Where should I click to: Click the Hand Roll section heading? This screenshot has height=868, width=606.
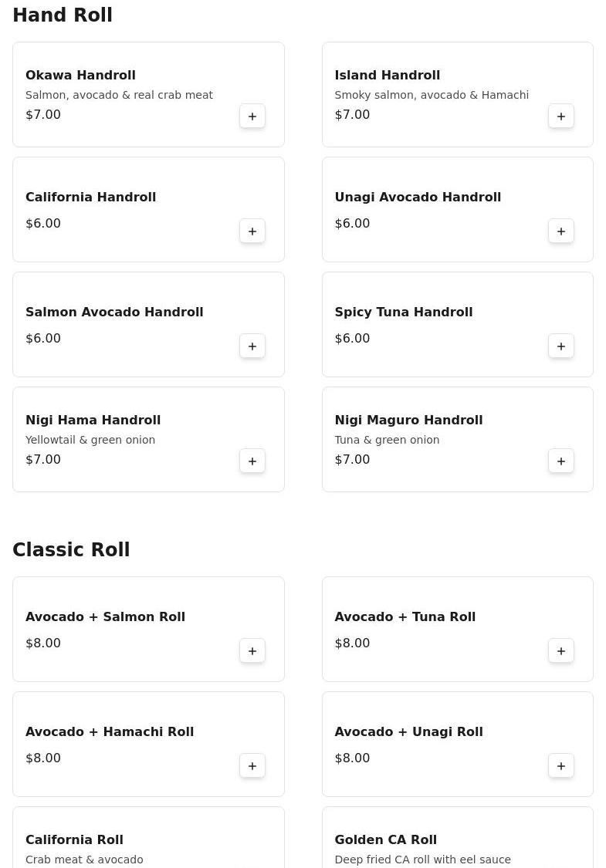click(63, 15)
